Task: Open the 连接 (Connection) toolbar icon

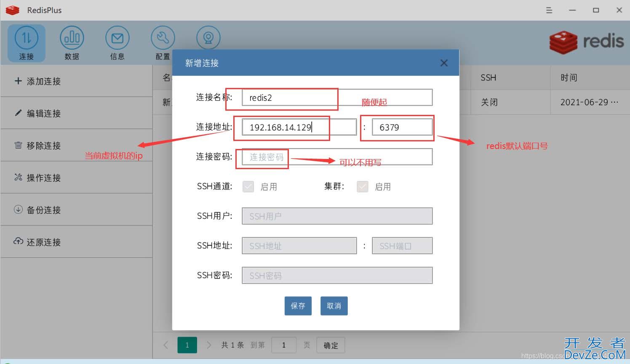Action: (27, 43)
